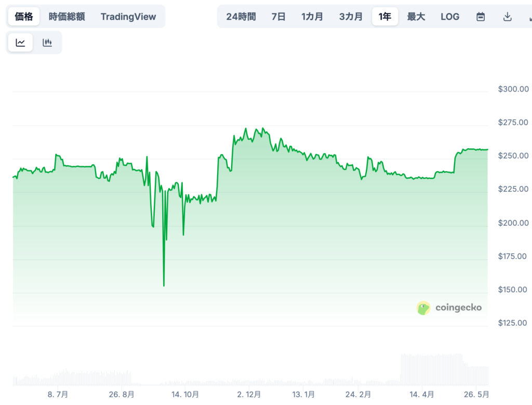This screenshot has width=532, height=405.
Task: Toggle LOG scale
Action: [450, 16]
